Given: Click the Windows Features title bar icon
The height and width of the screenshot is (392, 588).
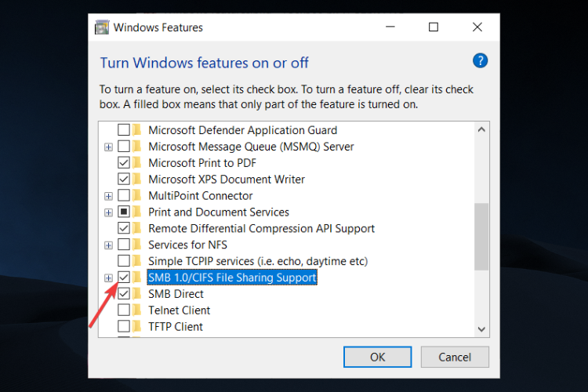Looking at the screenshot, I should [x=102, y=27].
